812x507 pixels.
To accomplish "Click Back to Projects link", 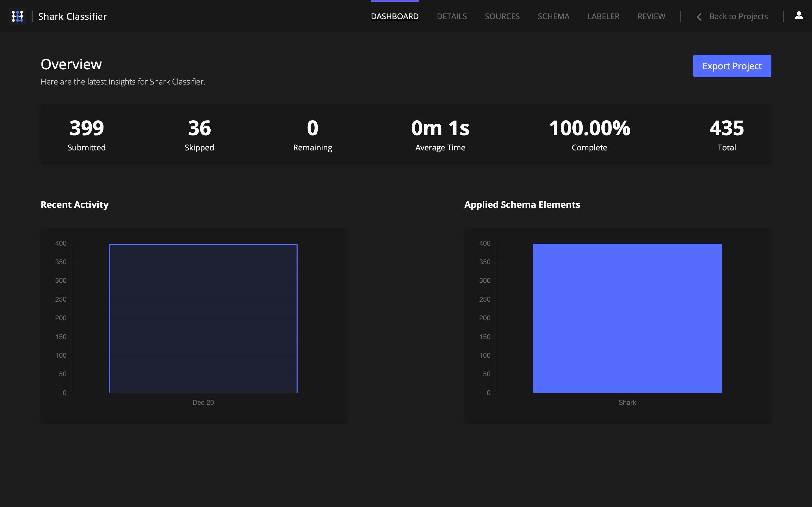I will pos(738,16).
